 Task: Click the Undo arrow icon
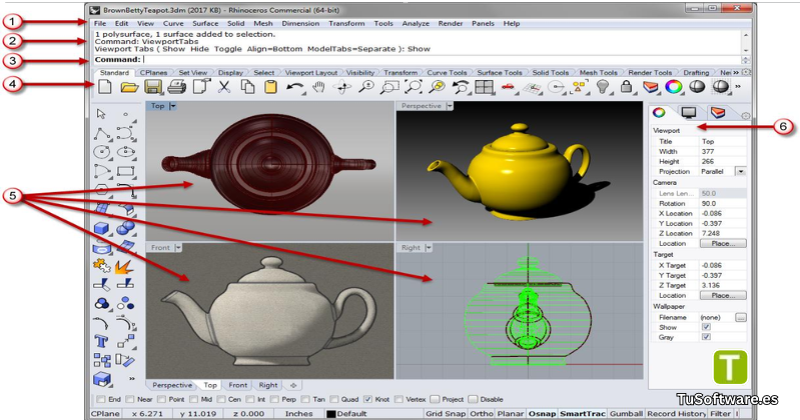tap(295, 88)
